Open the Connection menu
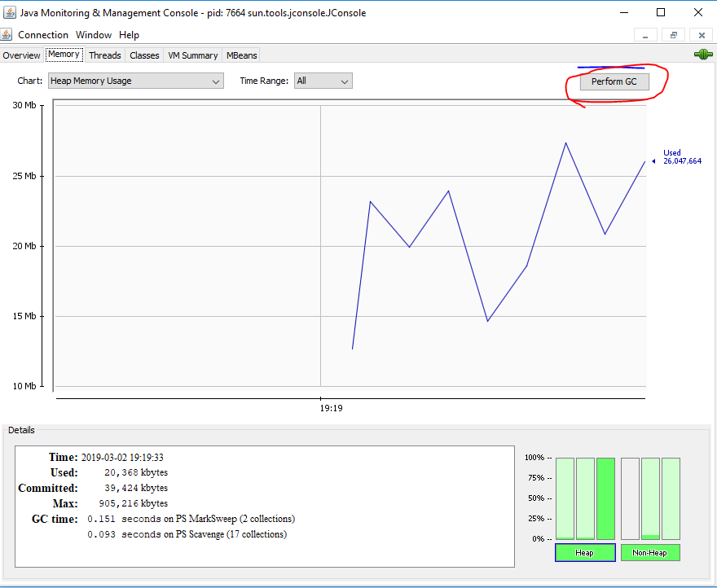The width and height of the screenshot is (717, 588). (43, 35)
